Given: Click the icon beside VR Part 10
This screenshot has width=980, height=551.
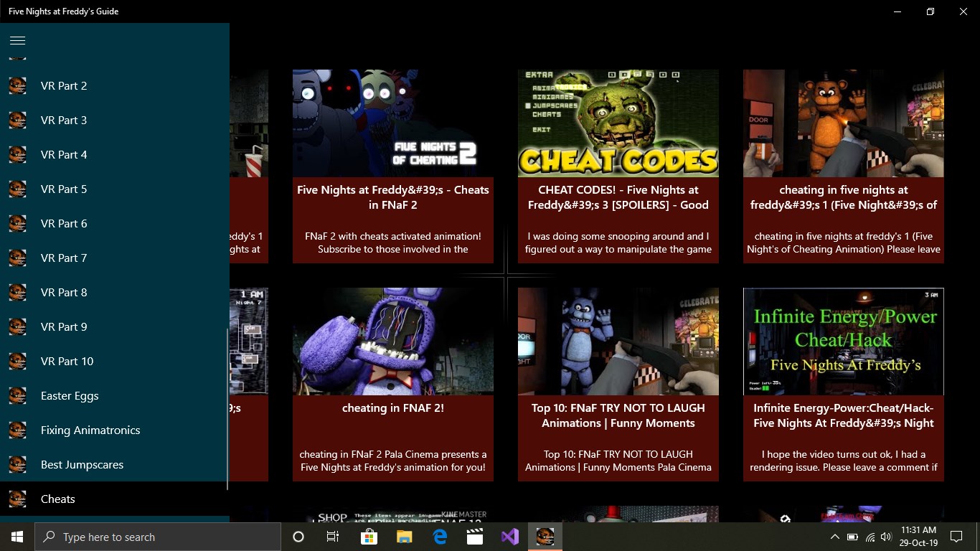Looking at the screenshot, I should coord(18,362).
